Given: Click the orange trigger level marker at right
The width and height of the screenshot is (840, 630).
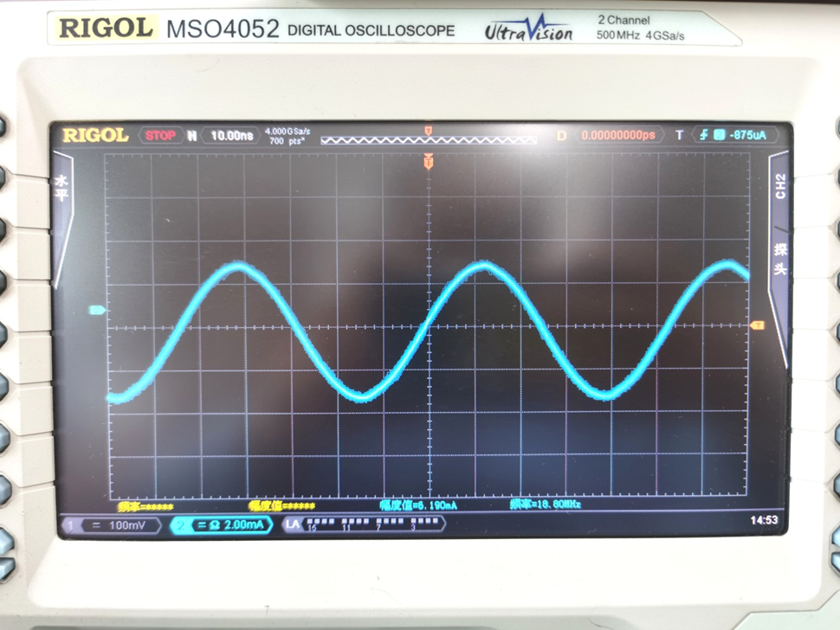Looking at the screenshot, I should (x=757, y=325).
